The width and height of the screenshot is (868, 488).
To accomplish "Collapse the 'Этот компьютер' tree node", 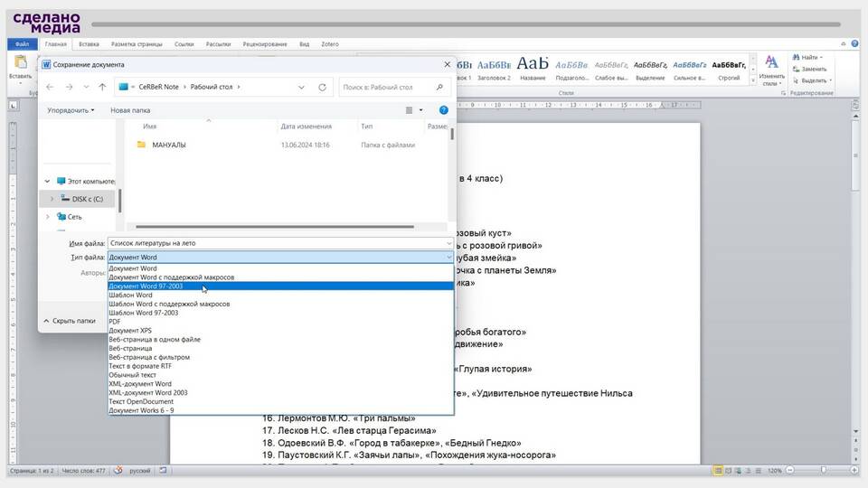I will click(48, 181).
